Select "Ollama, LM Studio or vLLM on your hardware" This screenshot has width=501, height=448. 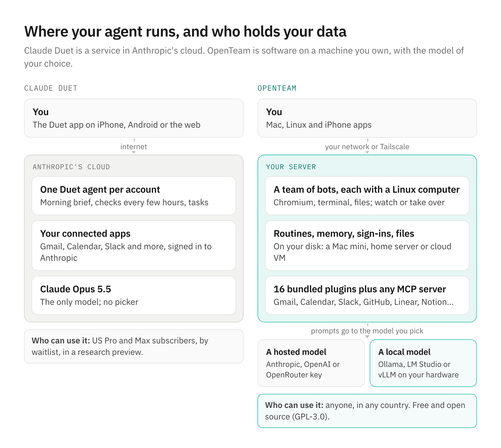point(418,369)
